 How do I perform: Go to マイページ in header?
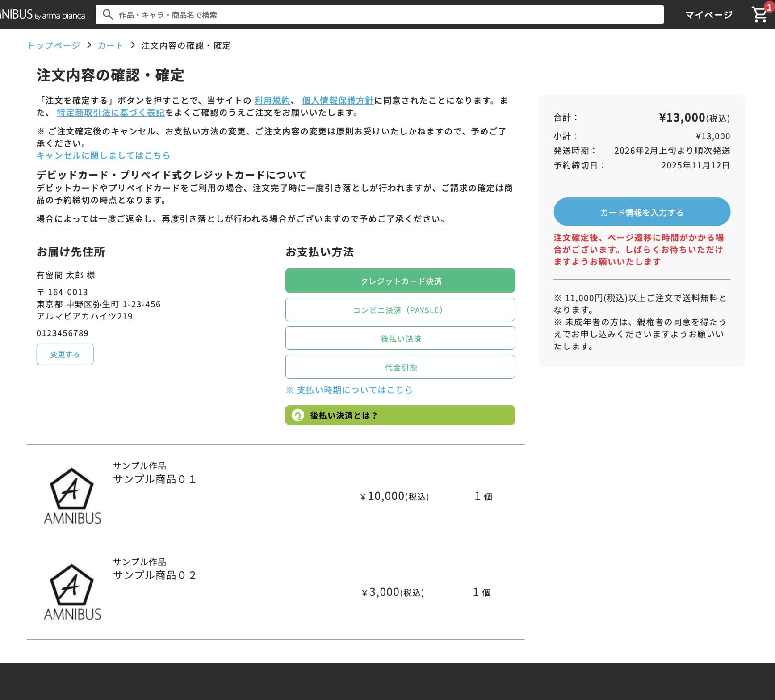708,15
